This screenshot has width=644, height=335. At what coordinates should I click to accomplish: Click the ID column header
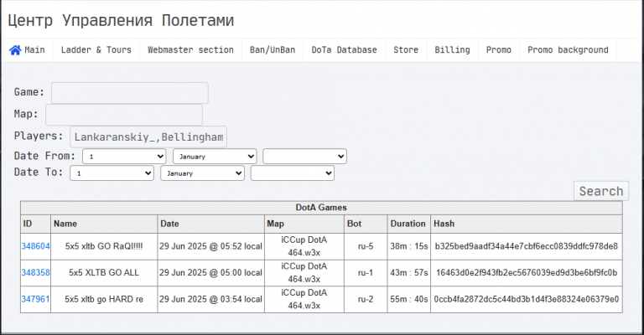pos(35,224)
